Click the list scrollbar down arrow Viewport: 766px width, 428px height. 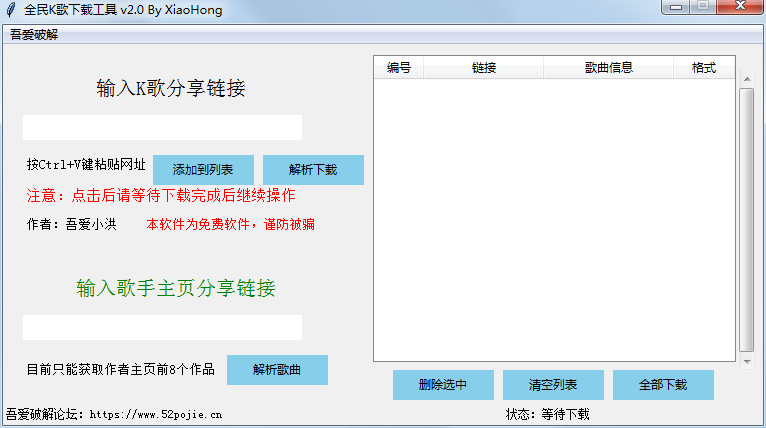pos(747,362)
